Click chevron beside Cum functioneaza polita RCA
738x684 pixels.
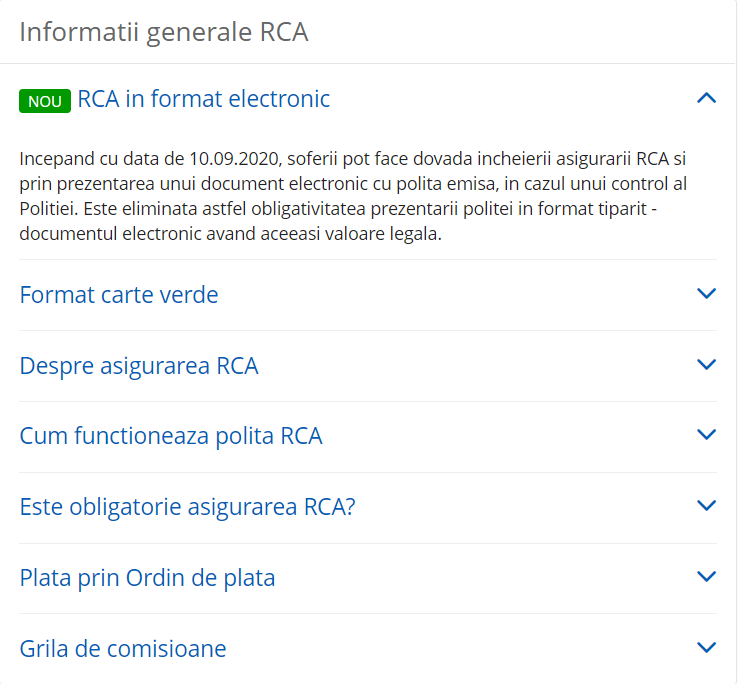coord(706,435)
